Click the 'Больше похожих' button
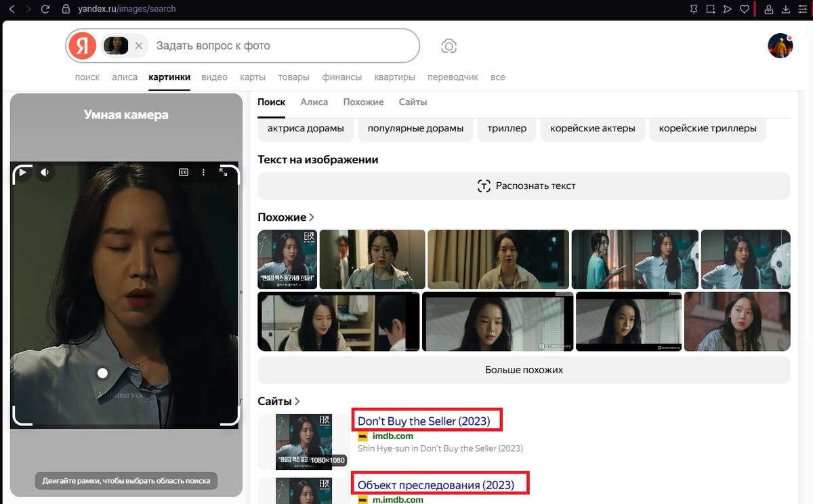Image resolution: width=813 pixels, height=504 pixels. click(x=524, y=370)
